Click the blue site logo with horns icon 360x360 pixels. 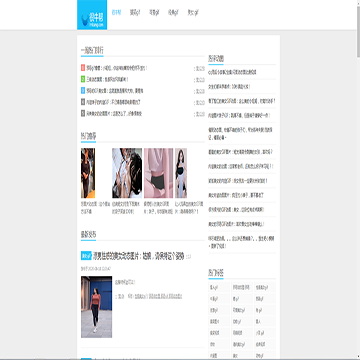(x=92, y=15)
